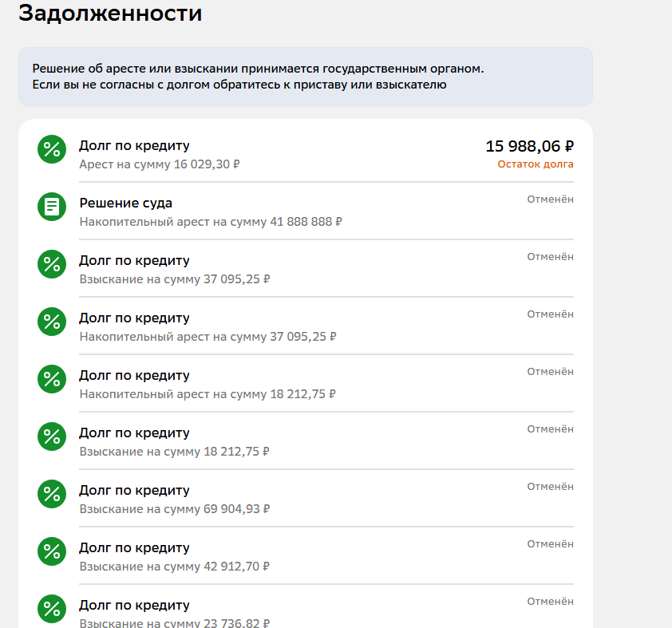
Task: Click percent icon beside Взыскание 37 095,25 ₽
Action: coord(52,264)
